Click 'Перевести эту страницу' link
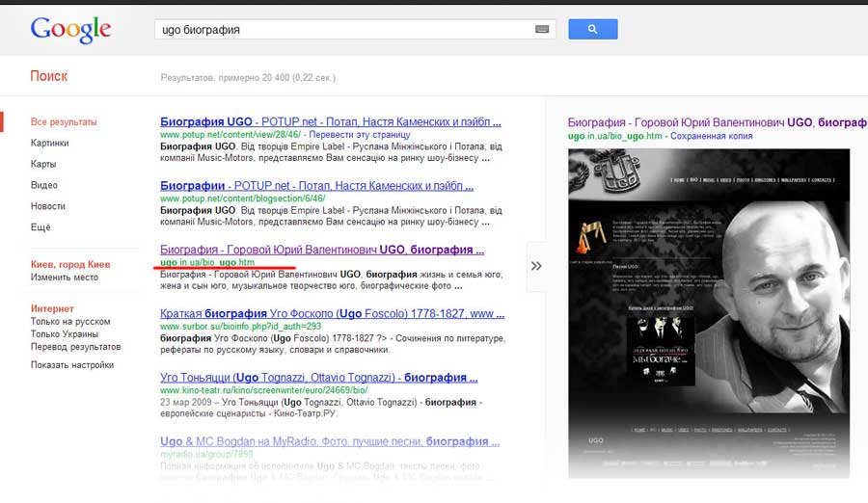868x503 pixels. 360,135
